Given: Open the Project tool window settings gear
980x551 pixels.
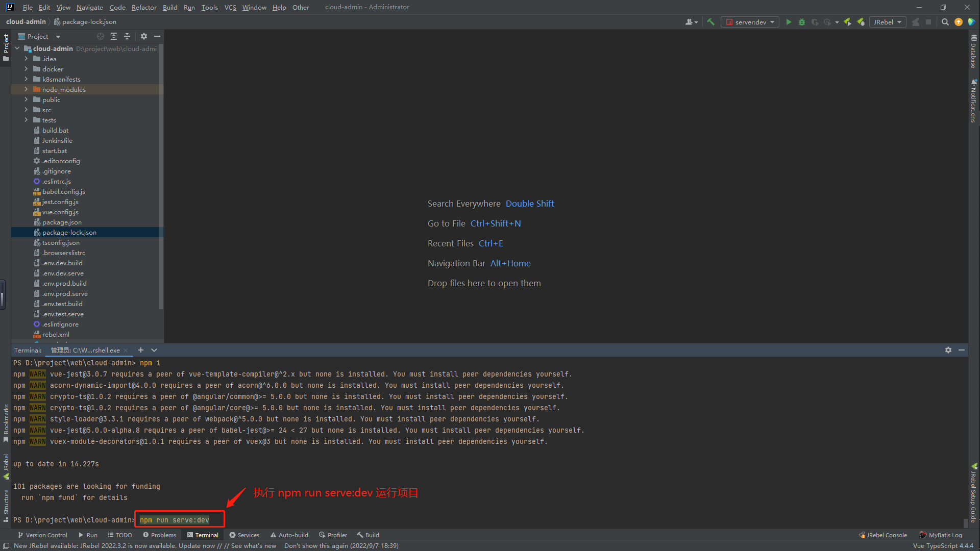Looking at the screenshot, I should point(144,36).
